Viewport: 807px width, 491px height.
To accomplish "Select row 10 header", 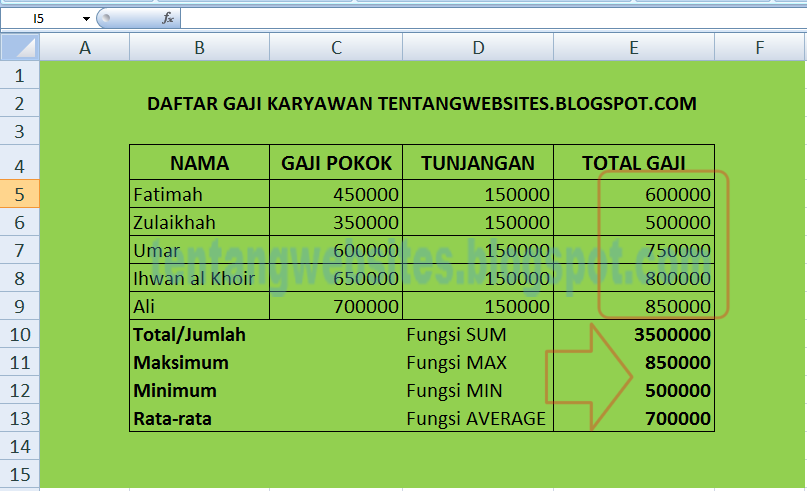I will click(20, 334).
